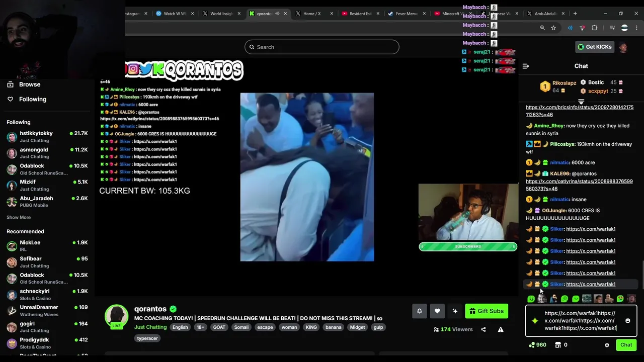The image size is (644, 362).
Task: Open the channel points store icon
Action: tap(557, 345)
